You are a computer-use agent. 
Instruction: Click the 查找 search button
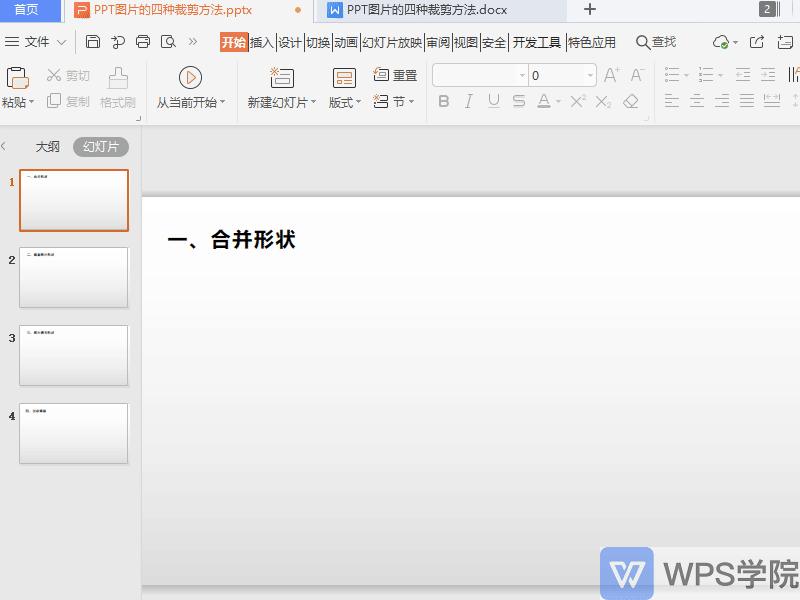[x=655, y=42]
